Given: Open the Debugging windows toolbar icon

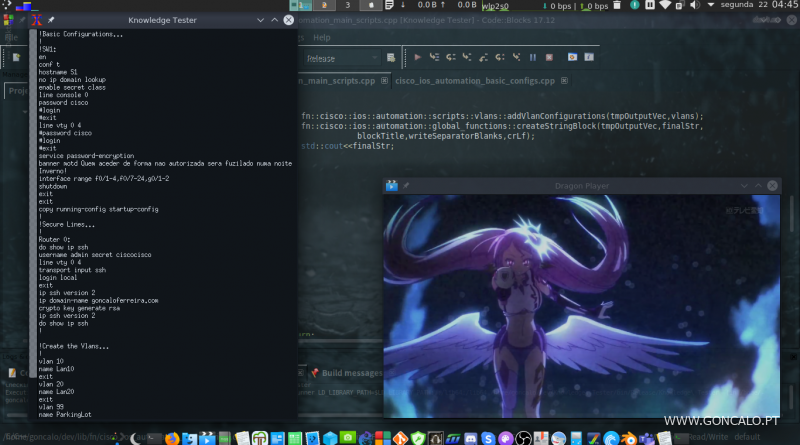Looking at the screenshot, I should pos(572,57).
